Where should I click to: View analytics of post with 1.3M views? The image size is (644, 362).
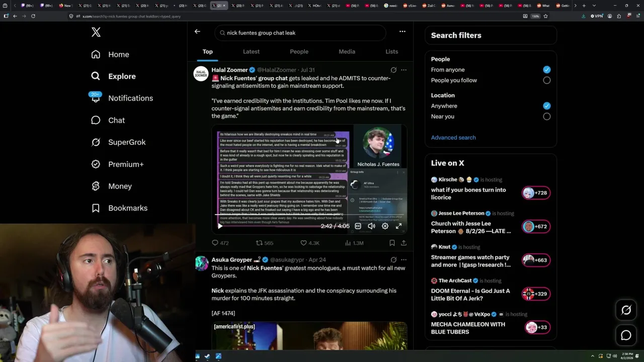click(354, 243)
